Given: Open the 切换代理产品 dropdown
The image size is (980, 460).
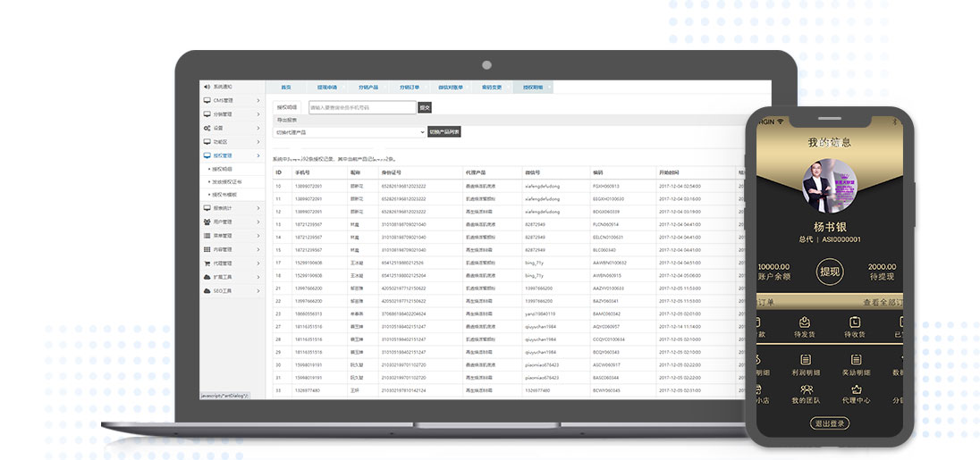Looking at the screenshot, I should coord(349,132).
